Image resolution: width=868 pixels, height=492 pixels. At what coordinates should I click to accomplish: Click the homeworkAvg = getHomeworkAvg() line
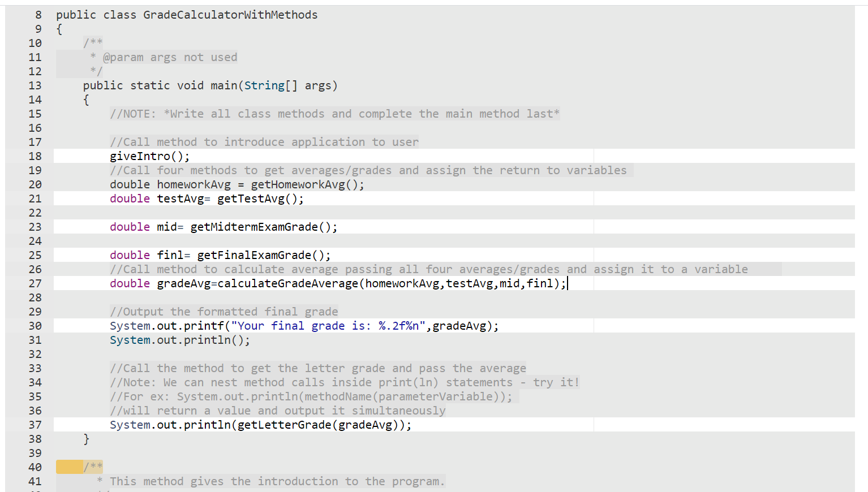237,184
